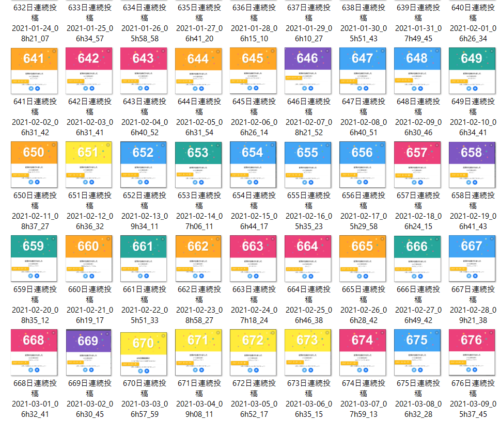The image size is (500, 421).
Task: Click the orange 660 thumbnail
Action: [89, 258]
